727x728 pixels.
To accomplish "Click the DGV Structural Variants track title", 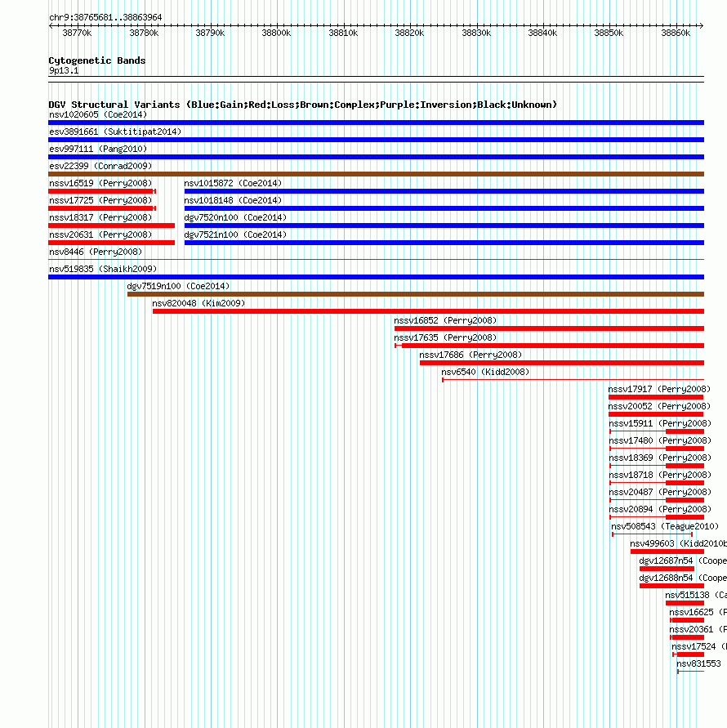I will click(303, 105).
